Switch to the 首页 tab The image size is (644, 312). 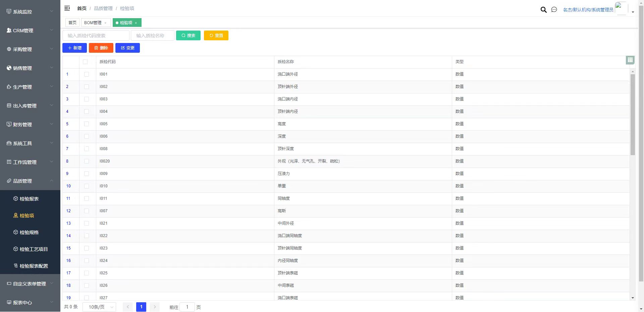tap(72, 23)
